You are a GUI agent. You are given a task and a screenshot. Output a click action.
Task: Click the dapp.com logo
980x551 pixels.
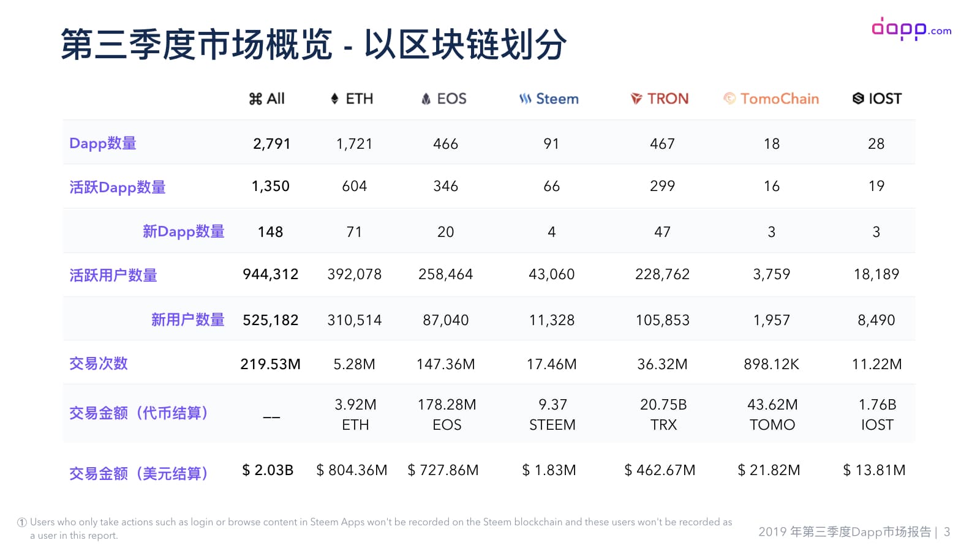(911, 29)
